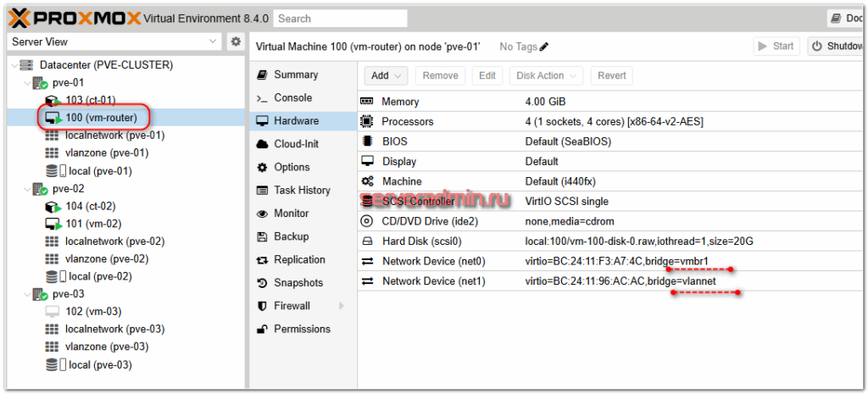The height and width of the screenshot is (394, 868).
Task: Click the Search input field
Action: click(x=340, y=18)
